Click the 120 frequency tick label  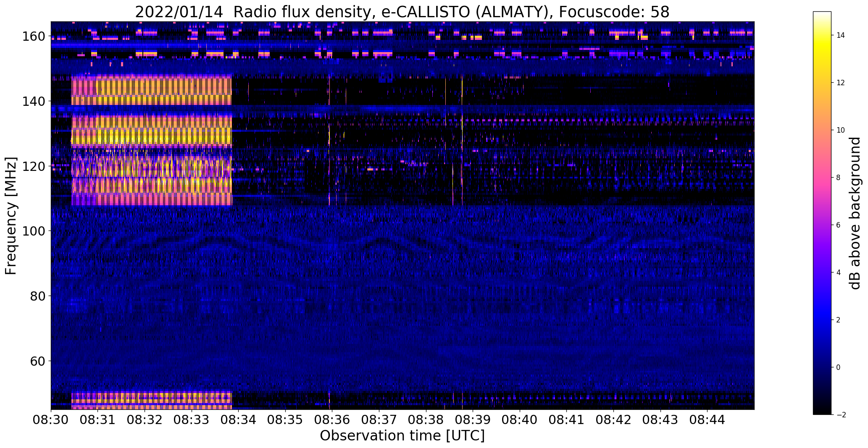34,166
